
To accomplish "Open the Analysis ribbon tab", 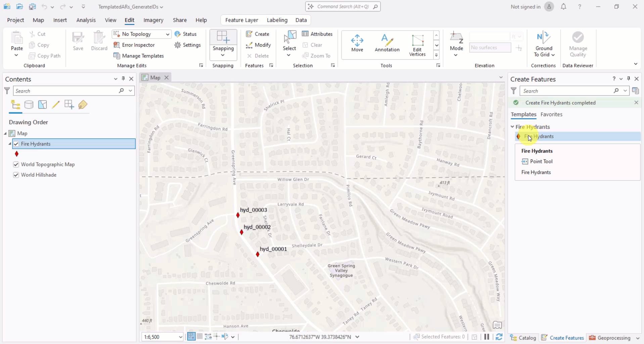I will coord(86,20).
